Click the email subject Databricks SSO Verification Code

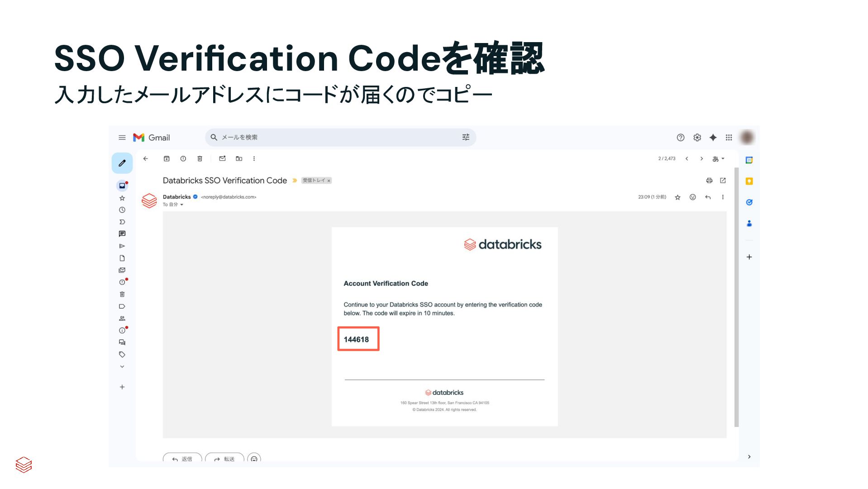225,180
